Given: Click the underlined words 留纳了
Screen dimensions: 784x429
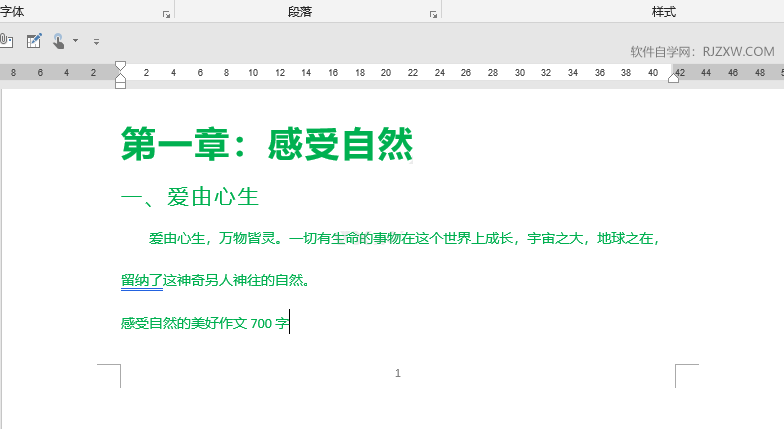Looking at the screenshot, I should [142, 280].
